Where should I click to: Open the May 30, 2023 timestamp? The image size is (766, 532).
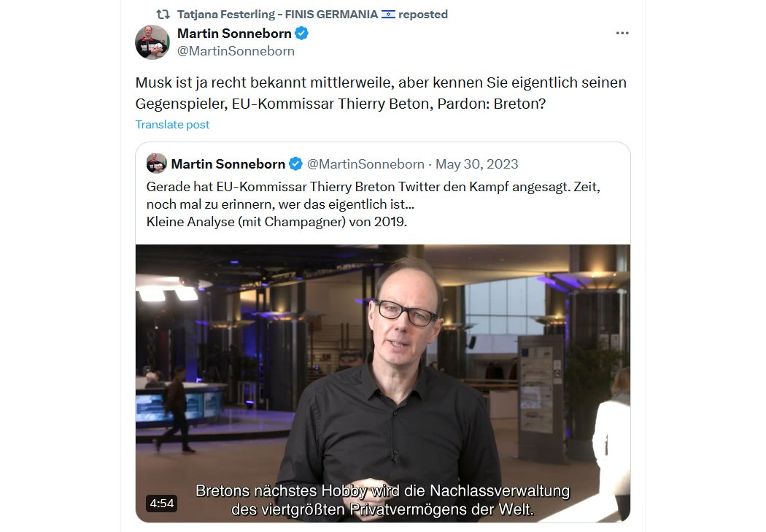477,163
